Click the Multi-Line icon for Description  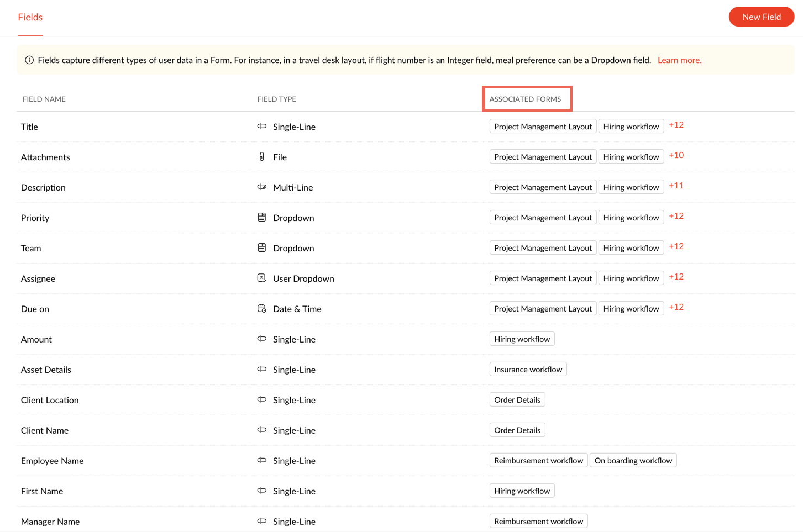[x=262, y=187]
